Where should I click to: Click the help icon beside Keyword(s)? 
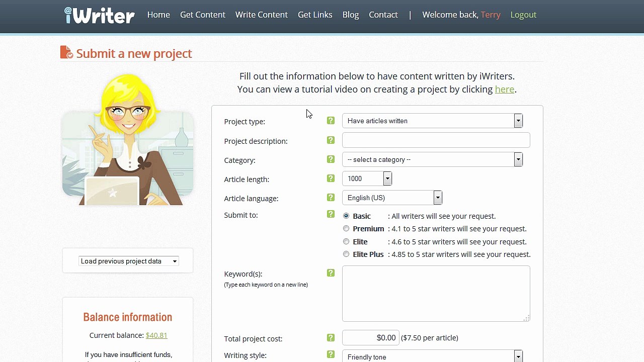tap(331, 273)
